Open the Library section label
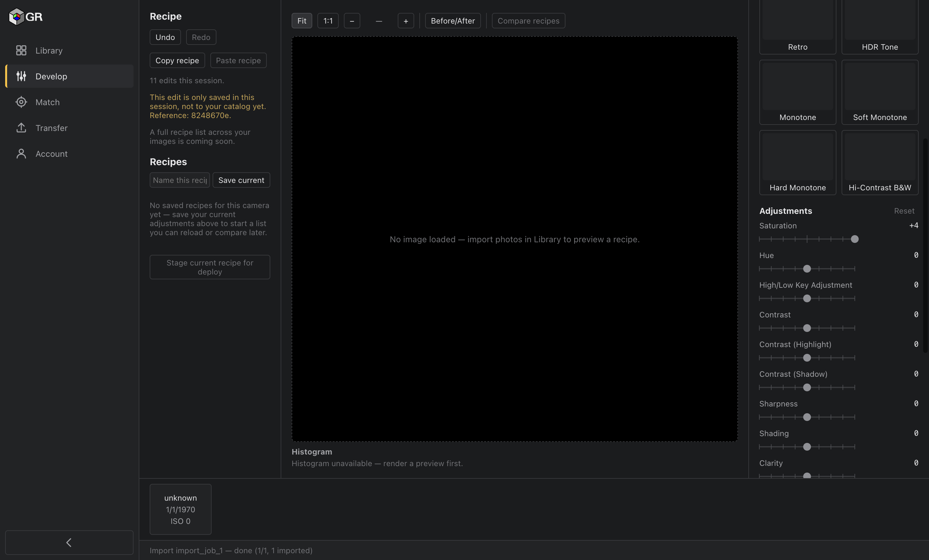Viewport: 929px width, 560px height. (x=49, y=51)
